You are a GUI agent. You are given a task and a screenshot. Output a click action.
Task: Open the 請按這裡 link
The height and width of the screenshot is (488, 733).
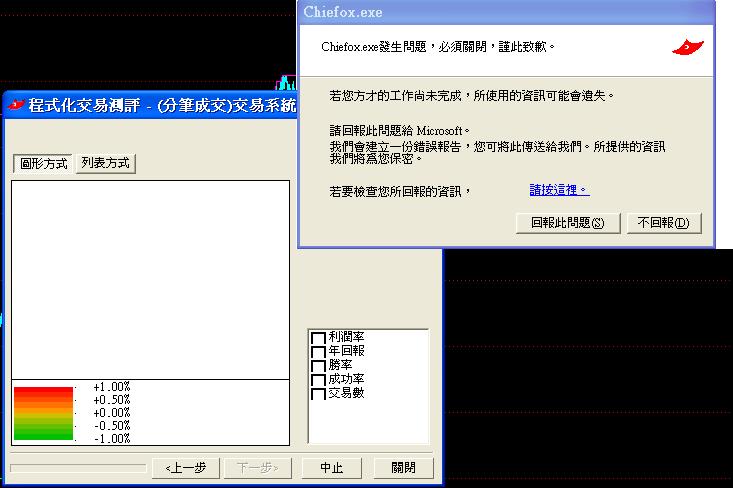pyautogui.click(x=559, y=190)
